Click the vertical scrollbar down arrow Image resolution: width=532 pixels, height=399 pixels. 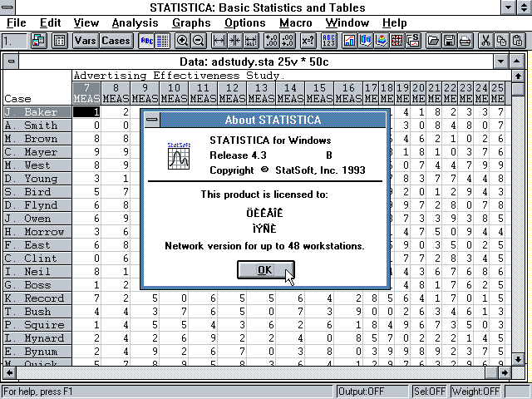point(518,359)
